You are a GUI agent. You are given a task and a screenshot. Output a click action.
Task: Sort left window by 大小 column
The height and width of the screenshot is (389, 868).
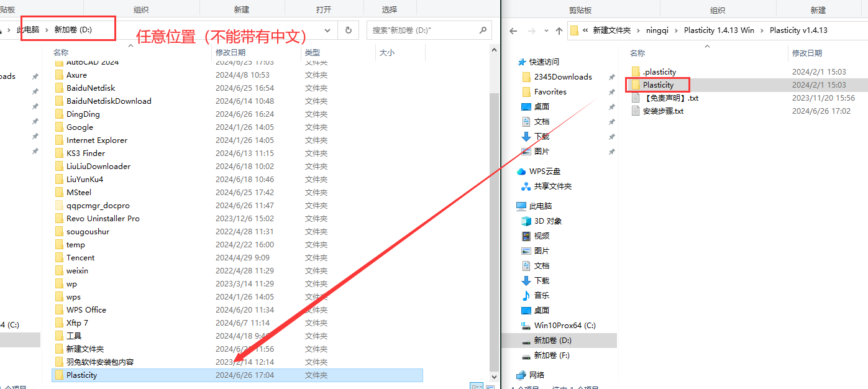click(387, 53)
